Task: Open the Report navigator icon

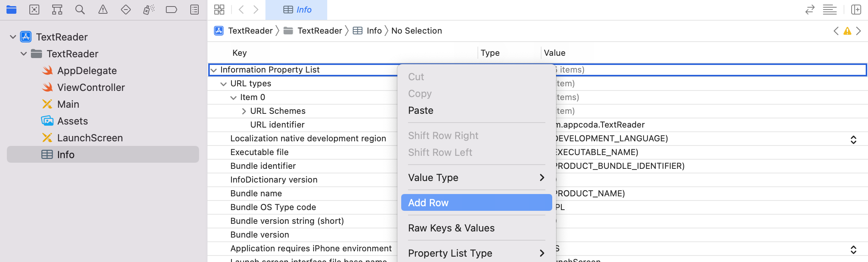Action: (x=194, y=10)
